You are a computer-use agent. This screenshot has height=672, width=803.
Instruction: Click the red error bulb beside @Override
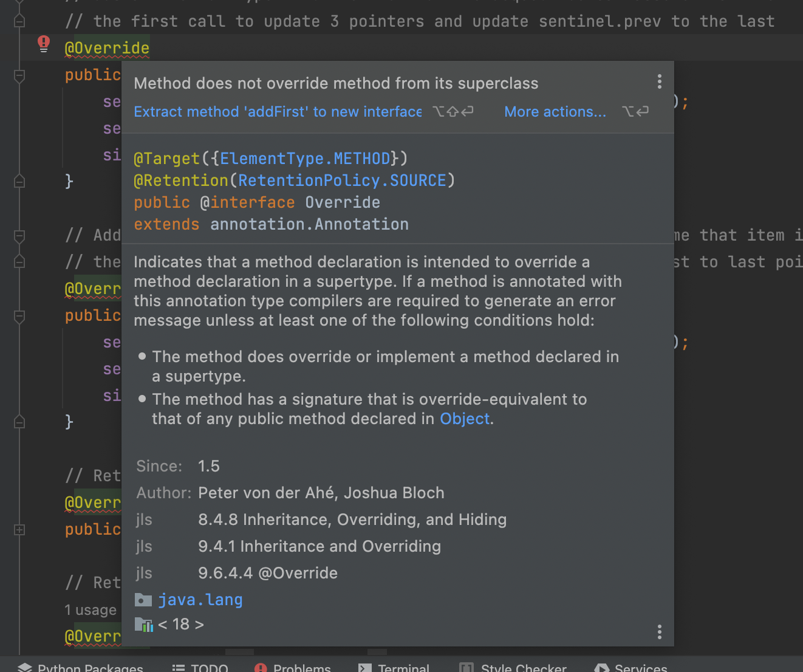click(x=44, y=43)
